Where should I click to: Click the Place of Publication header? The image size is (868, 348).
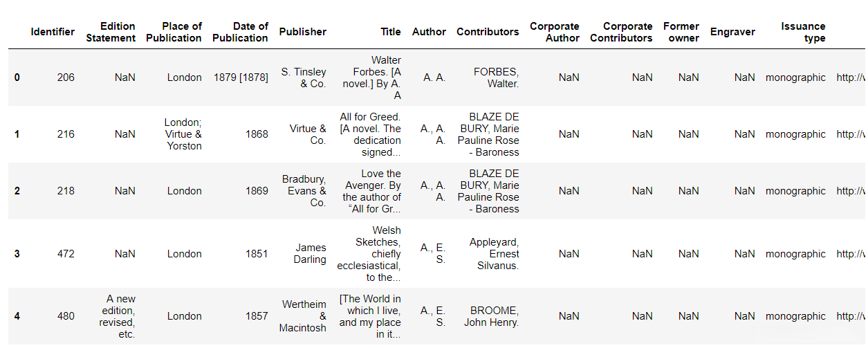click(x=174, y=32)
